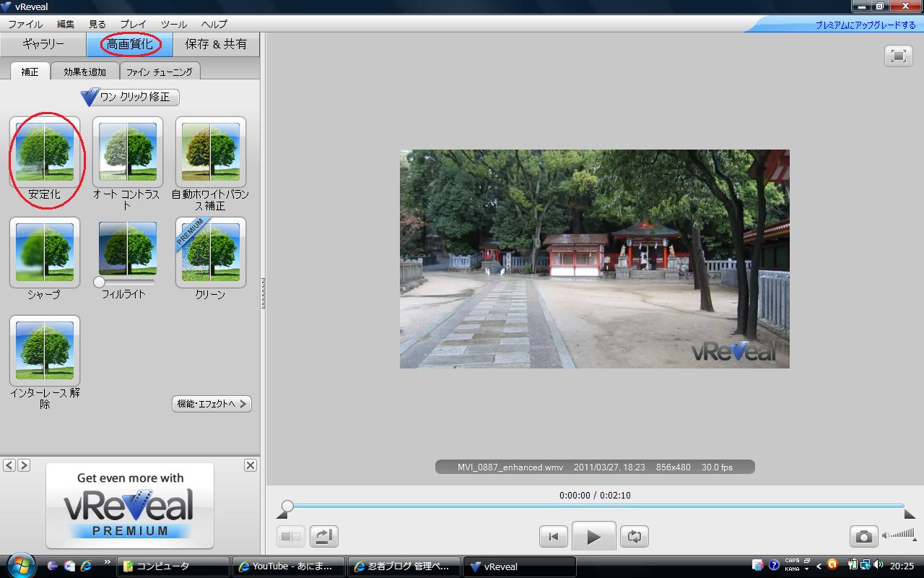Viewport: 924px width, 578px height.
Task: Play the video
Action: [x=593, y=536]
